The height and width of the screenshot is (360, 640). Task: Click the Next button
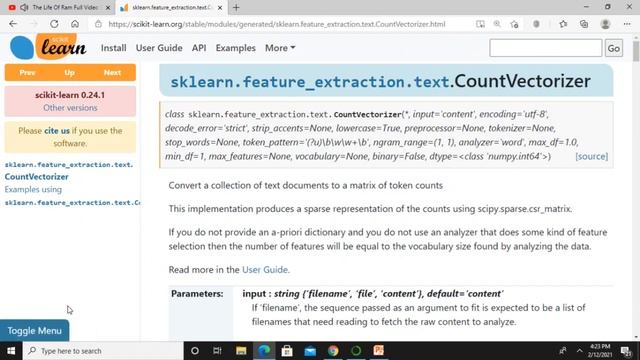112,73
